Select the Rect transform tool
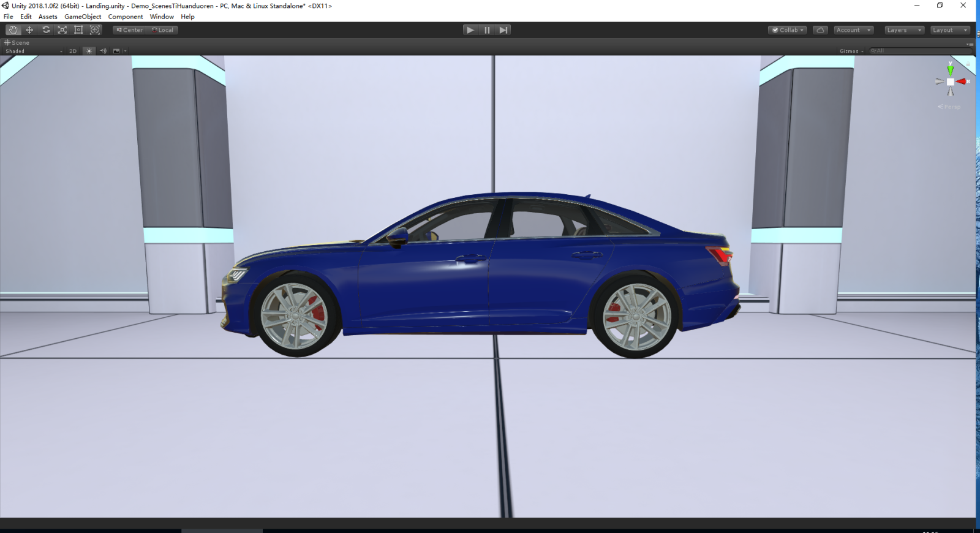Screen dimensions: 980x533 (78, 30)
